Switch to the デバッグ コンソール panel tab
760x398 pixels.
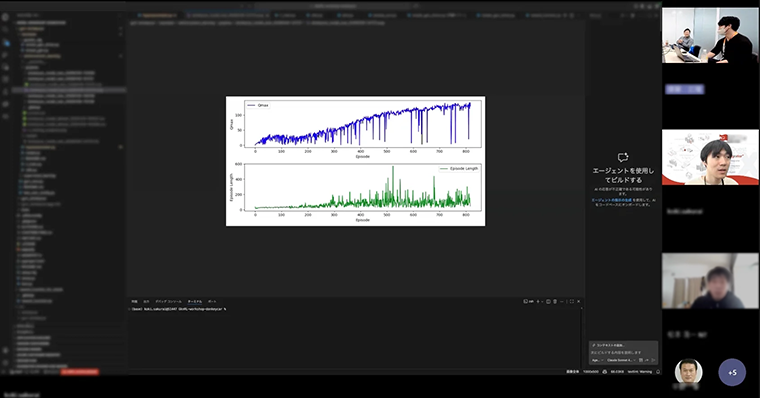click(x=168, y=302)
